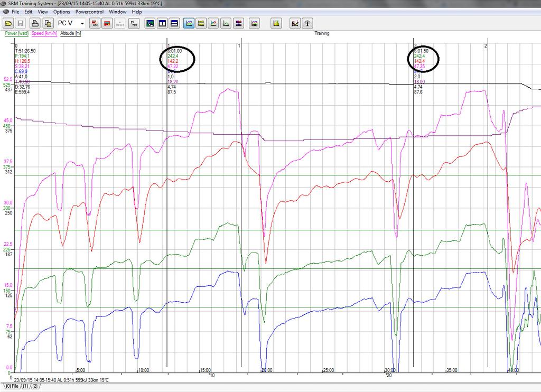Print the training graph

35,23
